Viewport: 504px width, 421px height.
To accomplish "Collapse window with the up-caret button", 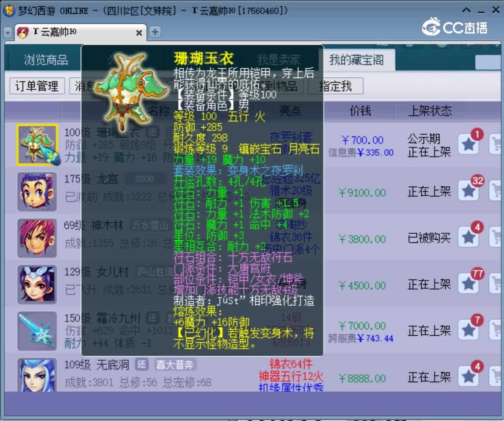I will point(466,11).
